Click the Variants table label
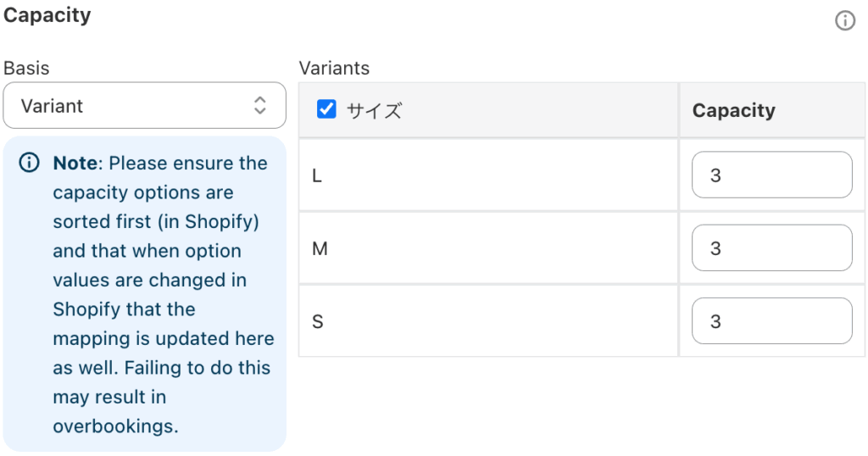Screen dimensions: 868x456 pos(334,68)
